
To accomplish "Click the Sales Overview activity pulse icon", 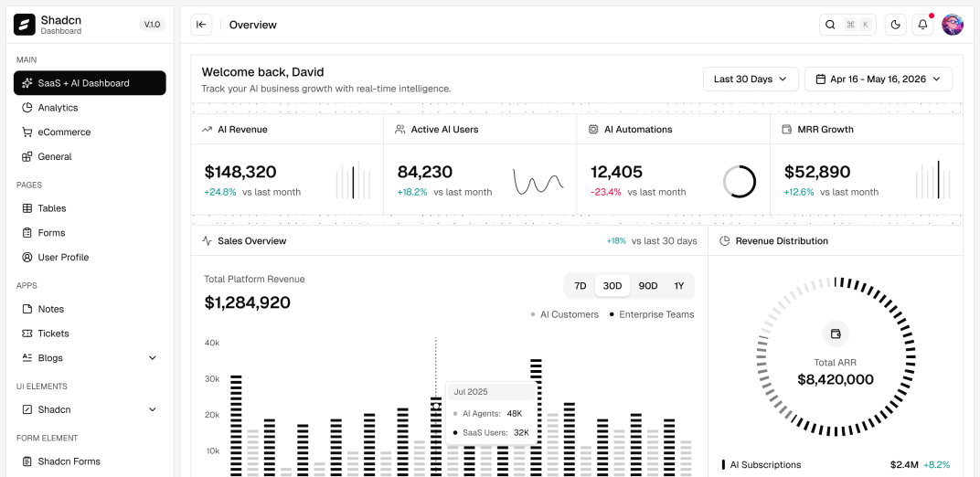I will coord(207,241).
